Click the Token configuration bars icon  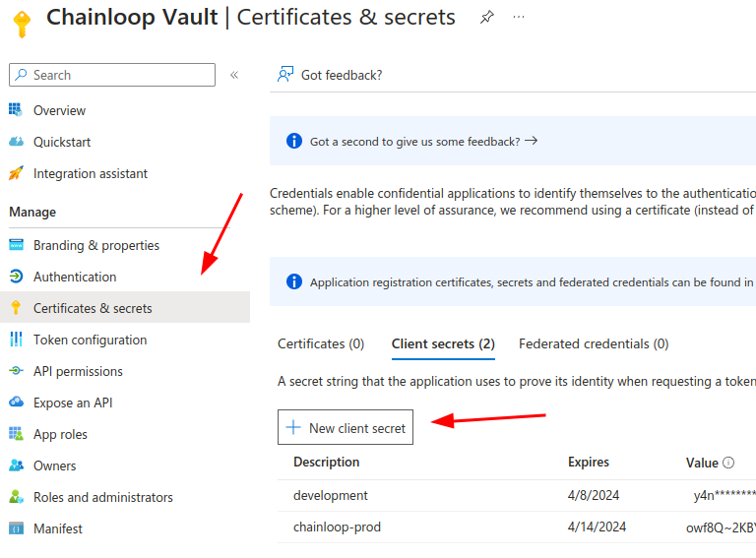click(x=16, y=340)
